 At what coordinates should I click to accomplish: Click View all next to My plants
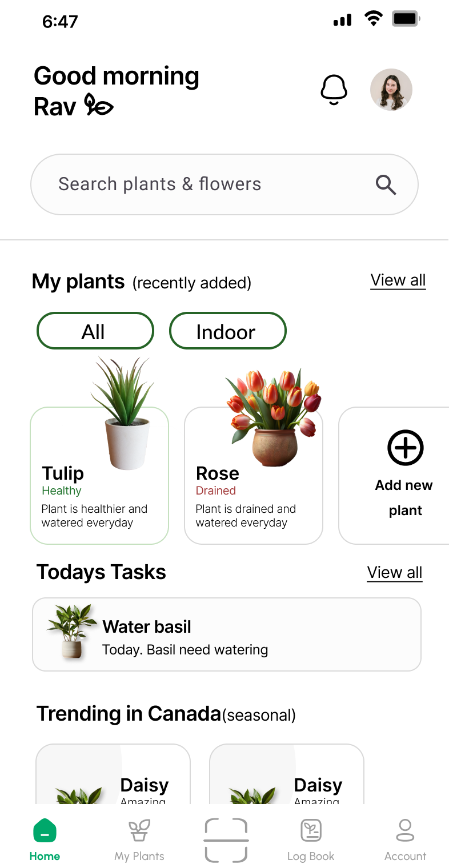(x=398, y=280)
